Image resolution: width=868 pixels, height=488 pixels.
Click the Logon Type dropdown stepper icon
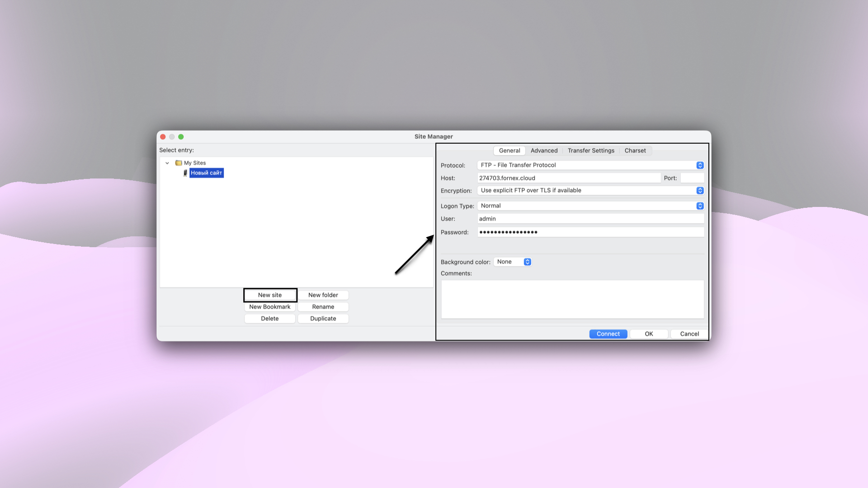coord(700,206)
